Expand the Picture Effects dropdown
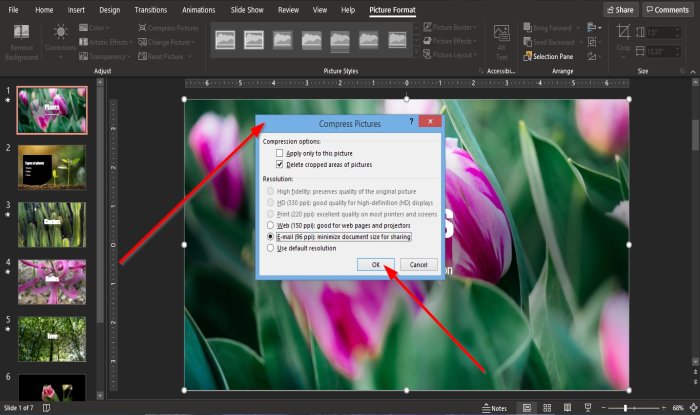Viewport: 700px width, 415px height. [x=450, y=42]
